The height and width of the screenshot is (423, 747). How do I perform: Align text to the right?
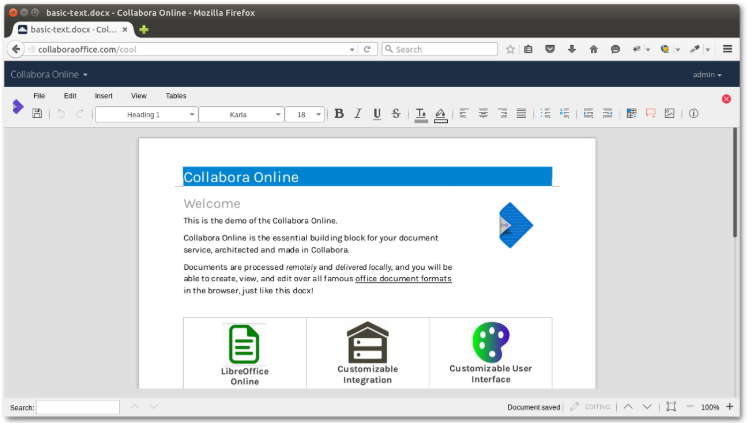click(x=502, y=113)
